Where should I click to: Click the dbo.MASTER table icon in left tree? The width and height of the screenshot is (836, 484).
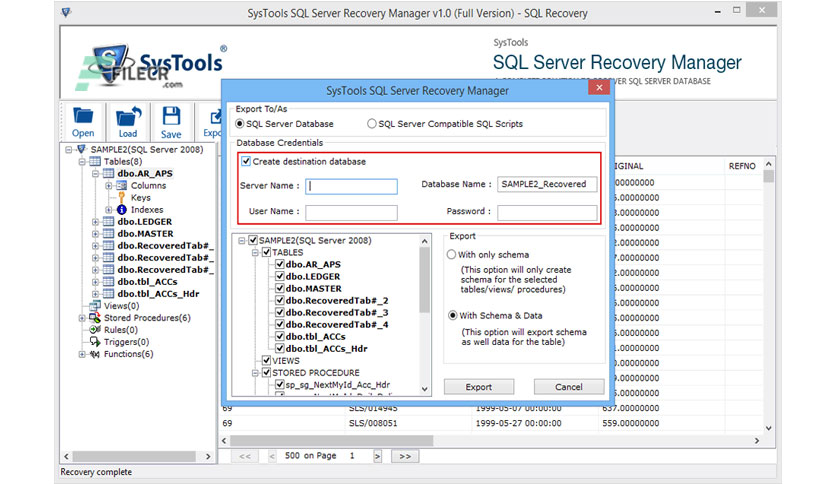coord(108,233)
